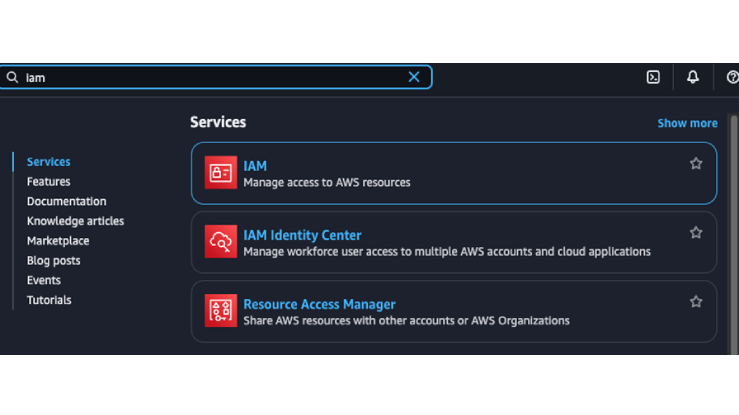Open the help question mark icon
739x415 pixels.
(x=732, y=77)
